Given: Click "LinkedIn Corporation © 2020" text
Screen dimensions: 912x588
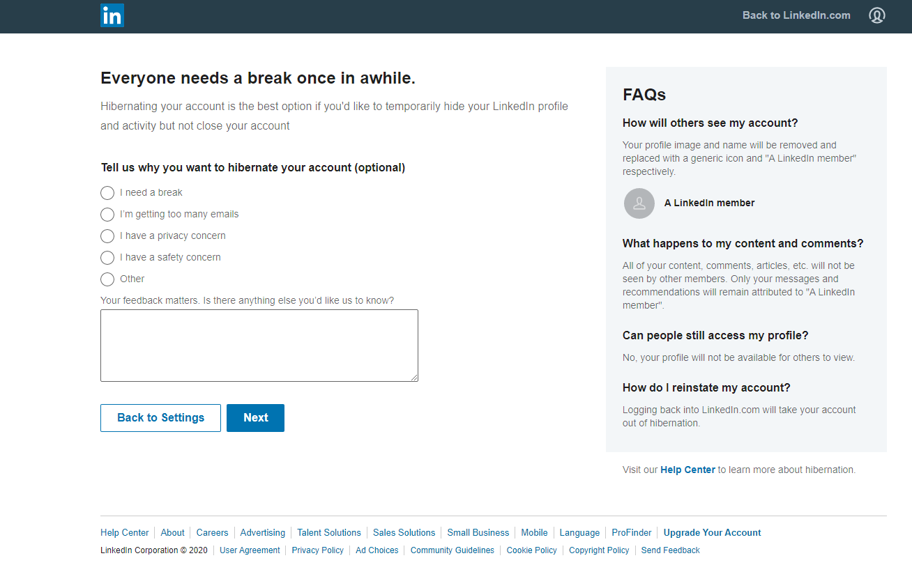Looking at the screenshot, I should 154,550.
